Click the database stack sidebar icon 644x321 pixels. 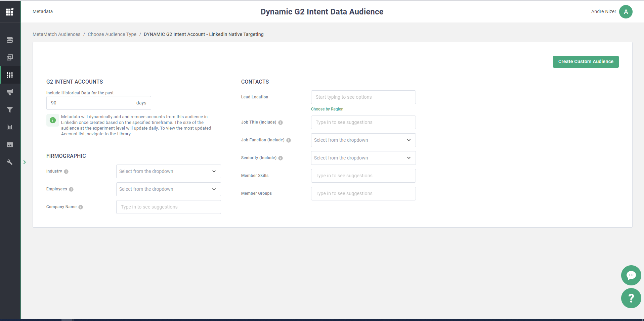tap(10, 40)
